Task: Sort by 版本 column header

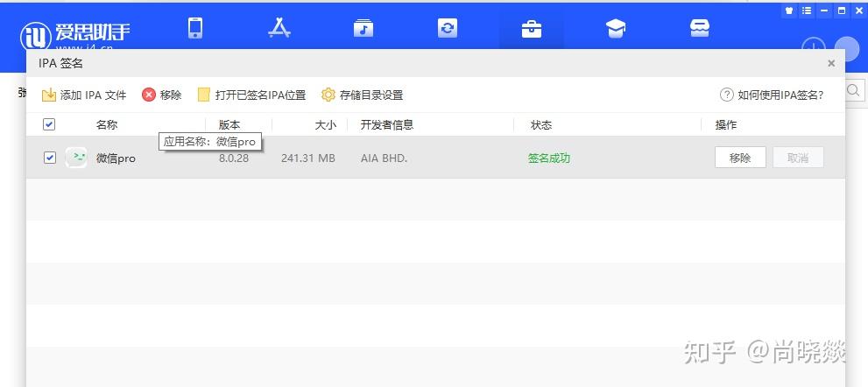Action: [x=229, y=125]
